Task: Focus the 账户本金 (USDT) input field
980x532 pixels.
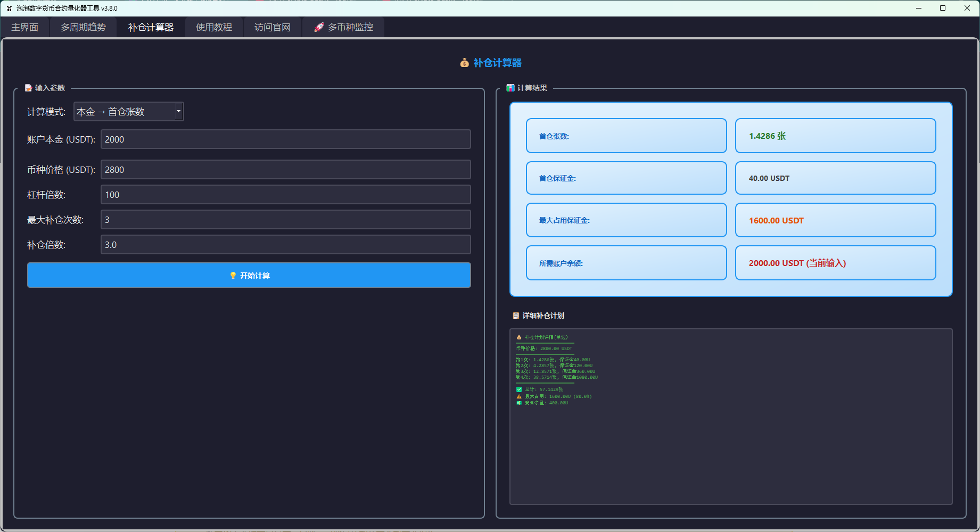Action: (x=285, y=139)
